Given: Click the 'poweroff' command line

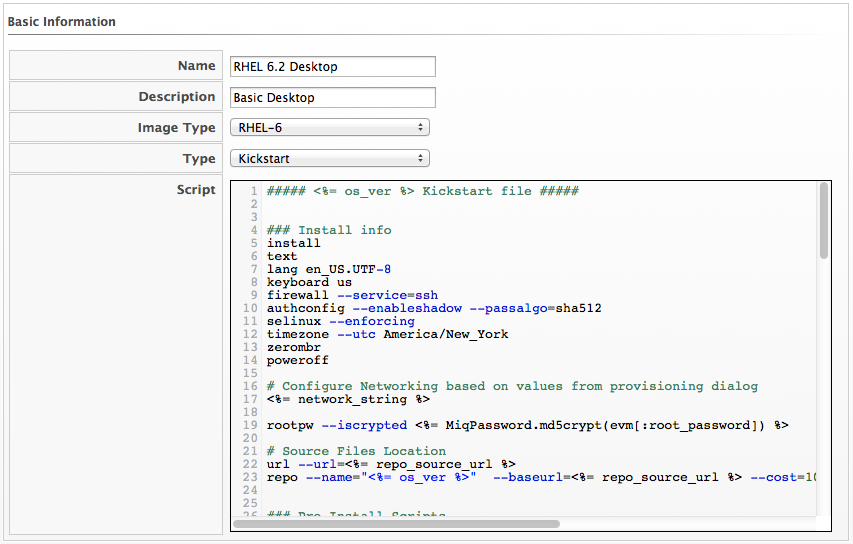Looking at the screenshot, I should [297, 360].
